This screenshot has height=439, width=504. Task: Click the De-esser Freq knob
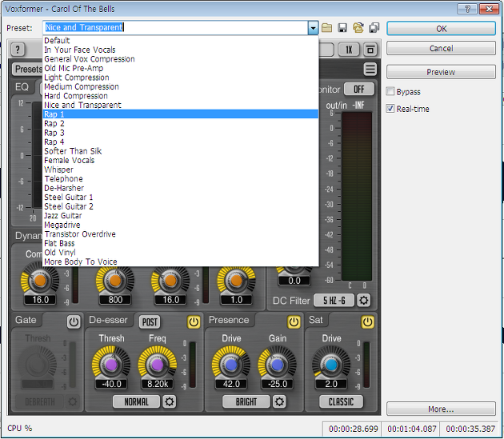point(158,365)
